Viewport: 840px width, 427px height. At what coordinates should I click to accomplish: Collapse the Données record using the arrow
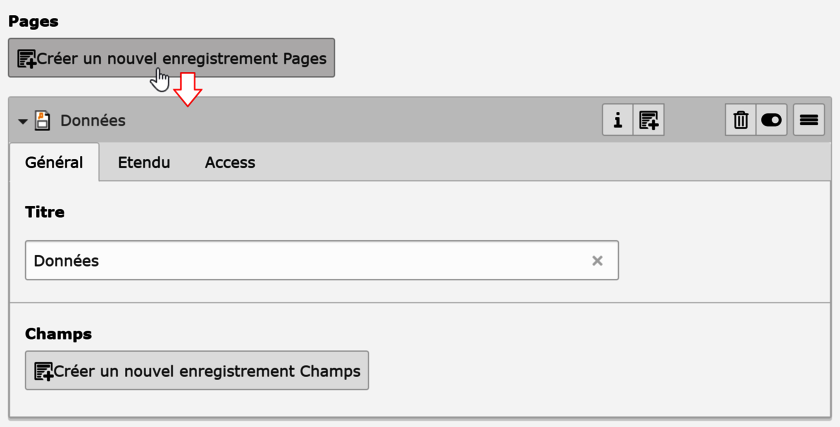click(x=22, y=121)
